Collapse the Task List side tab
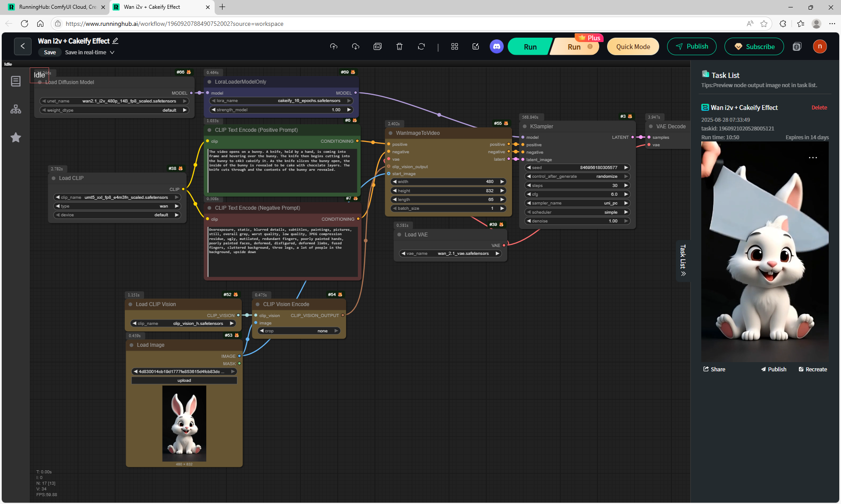841x504 pixels. [x=683, y=261]
